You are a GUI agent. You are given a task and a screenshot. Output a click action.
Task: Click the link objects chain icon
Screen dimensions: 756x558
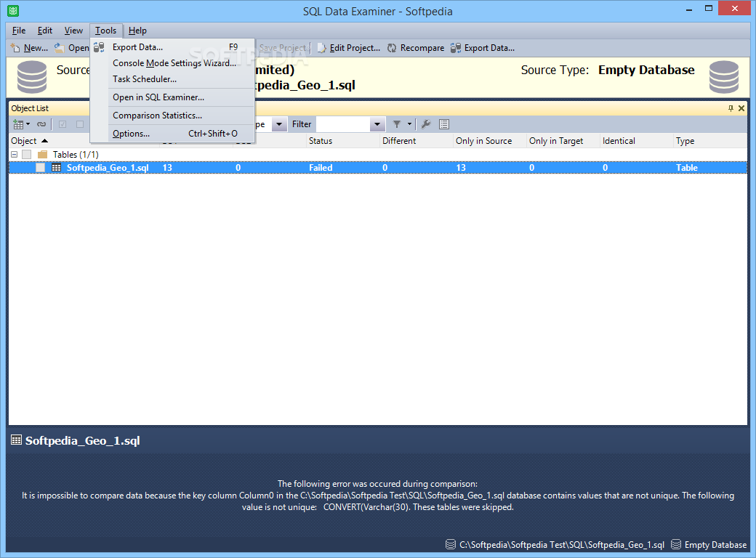41,124
